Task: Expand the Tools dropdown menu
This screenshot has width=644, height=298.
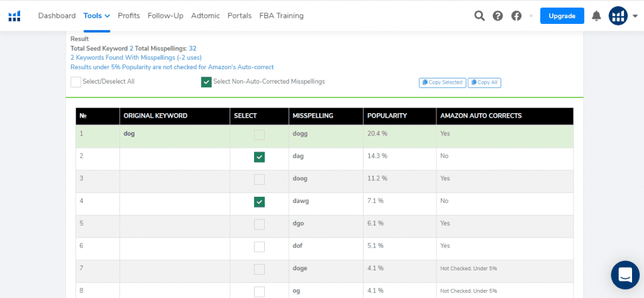Action: (x=96, y=16)
